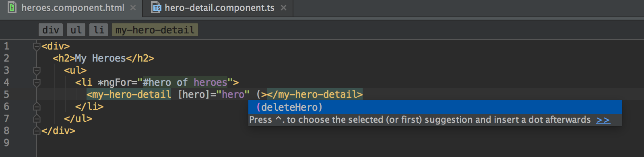Select the li breadcrumb
Image resolution: width=644 pixels, height=157 pixels.
click(x=99, y=30)
